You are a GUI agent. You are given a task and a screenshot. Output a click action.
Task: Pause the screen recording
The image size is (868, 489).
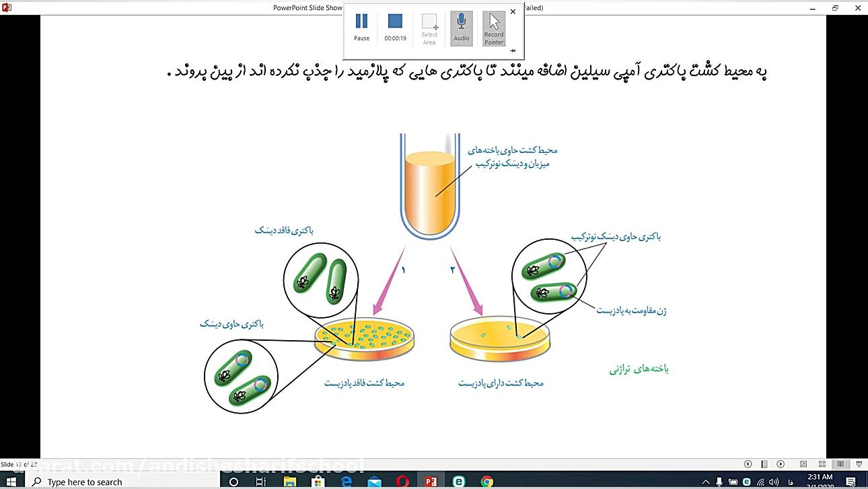pyautogui.click(x=361, y=28)
